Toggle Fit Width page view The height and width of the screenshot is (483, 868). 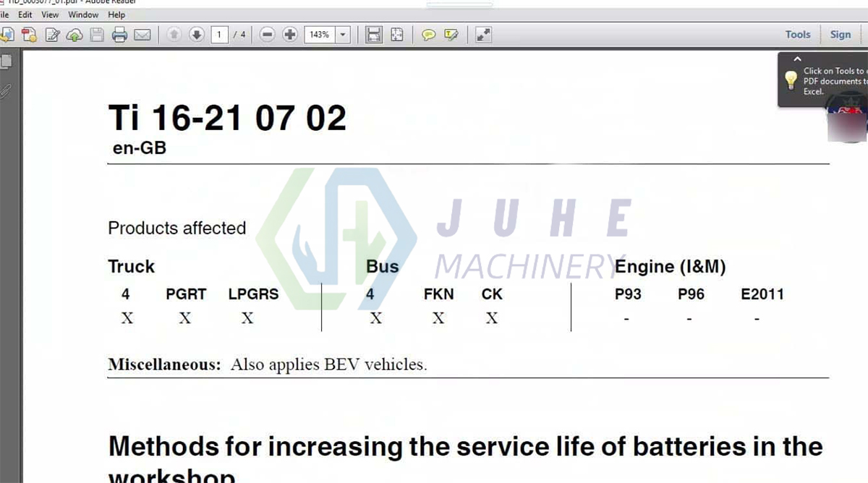[x=373, y=34]
